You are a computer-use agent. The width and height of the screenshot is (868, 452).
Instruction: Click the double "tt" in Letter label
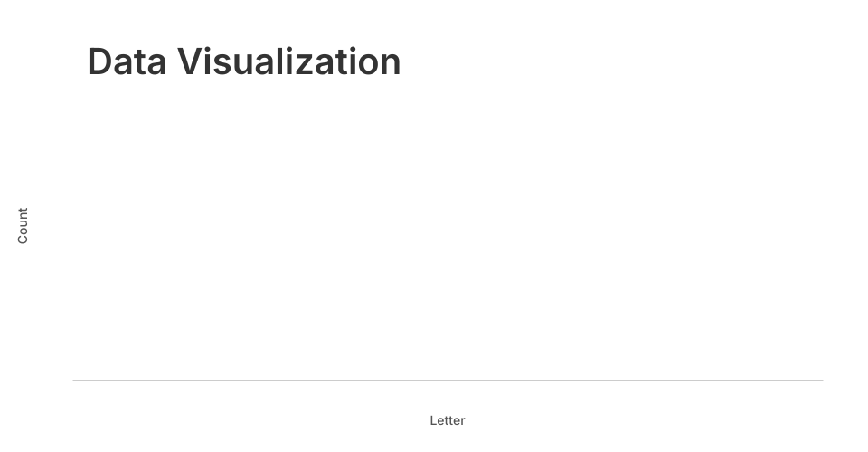pos(448,420)
